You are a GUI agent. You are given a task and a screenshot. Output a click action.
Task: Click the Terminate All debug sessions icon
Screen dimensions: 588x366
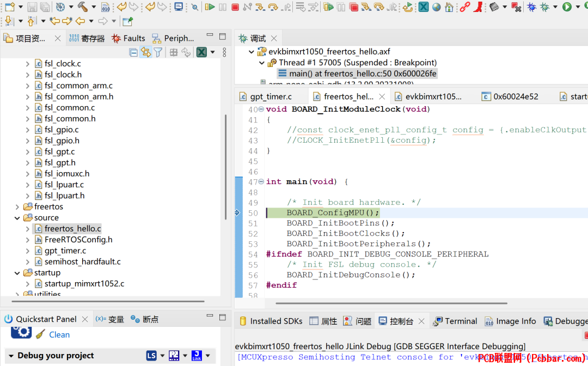[x=353, y=7]
